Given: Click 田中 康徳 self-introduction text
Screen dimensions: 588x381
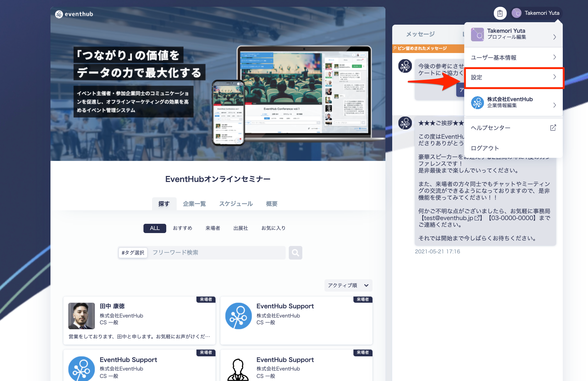Looking at the screenshot, I should click(x=139, y=337).
